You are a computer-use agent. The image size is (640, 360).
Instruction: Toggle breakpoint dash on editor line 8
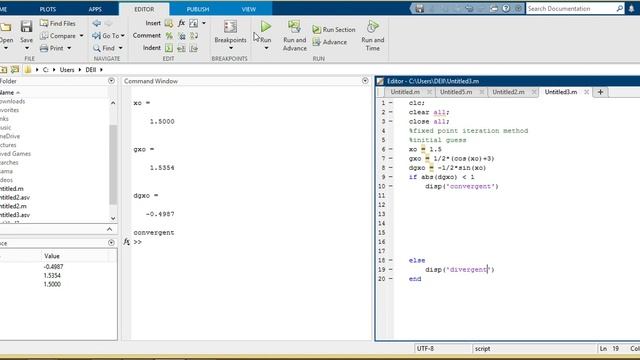click(391, 168)
